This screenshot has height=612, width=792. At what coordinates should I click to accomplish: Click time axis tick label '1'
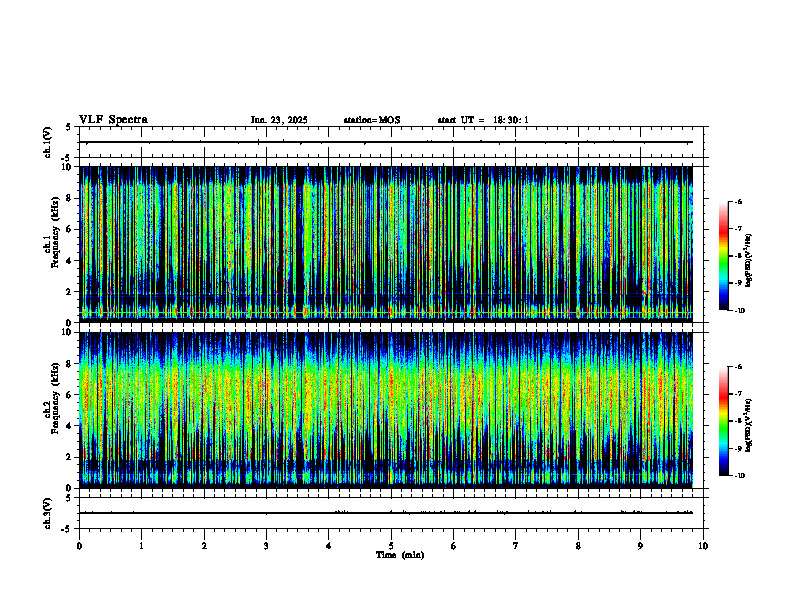coord(141,546)
